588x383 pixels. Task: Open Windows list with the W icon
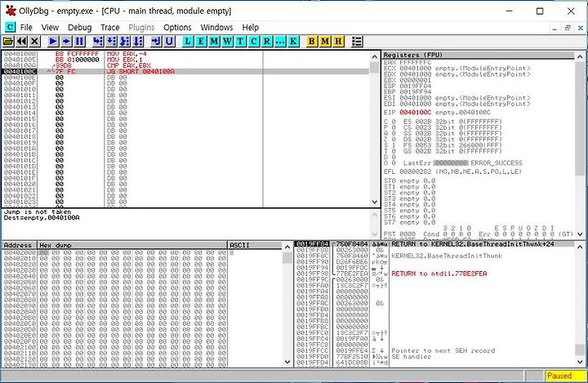tap(227, 42)
